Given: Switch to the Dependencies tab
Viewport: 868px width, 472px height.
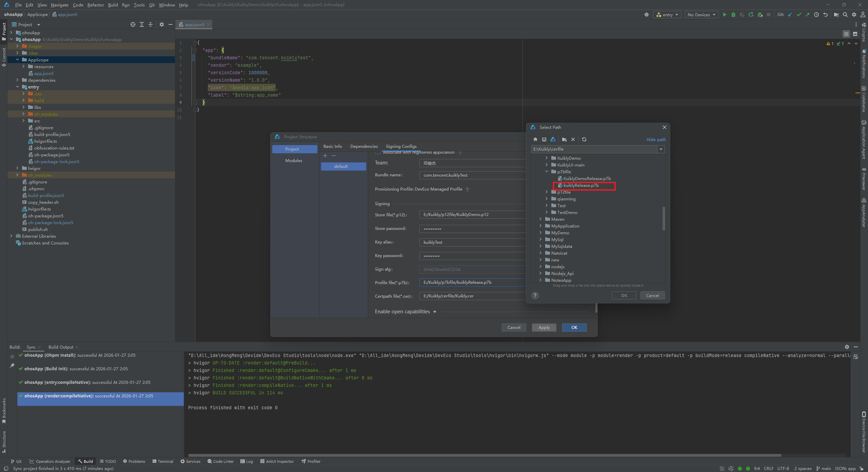Looking at the screenshot, I should pos(364,146).
